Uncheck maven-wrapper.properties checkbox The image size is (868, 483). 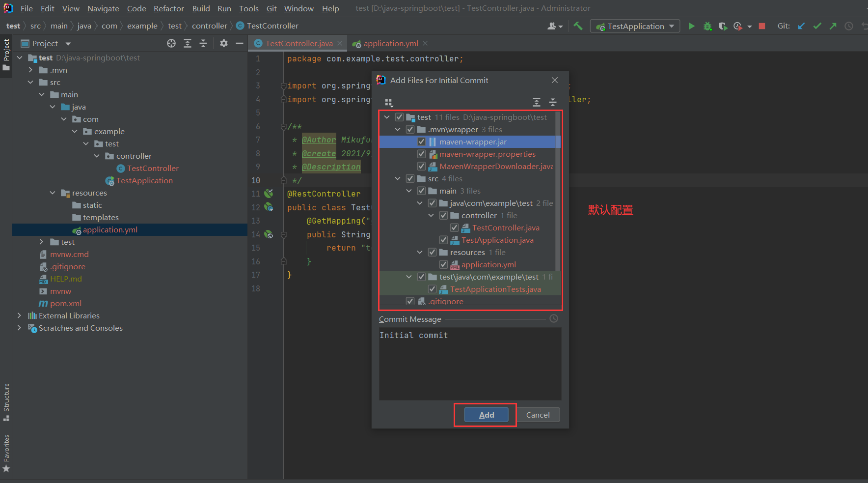coord(421,154)
